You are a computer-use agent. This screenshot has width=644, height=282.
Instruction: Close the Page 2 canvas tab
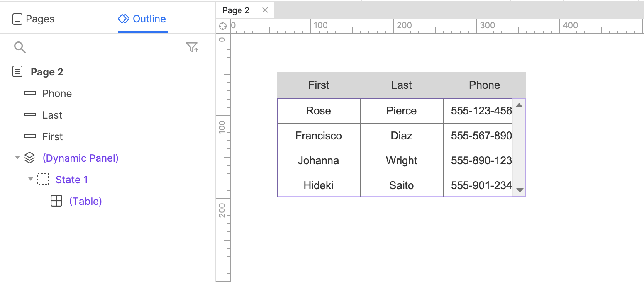pos(265,10)
